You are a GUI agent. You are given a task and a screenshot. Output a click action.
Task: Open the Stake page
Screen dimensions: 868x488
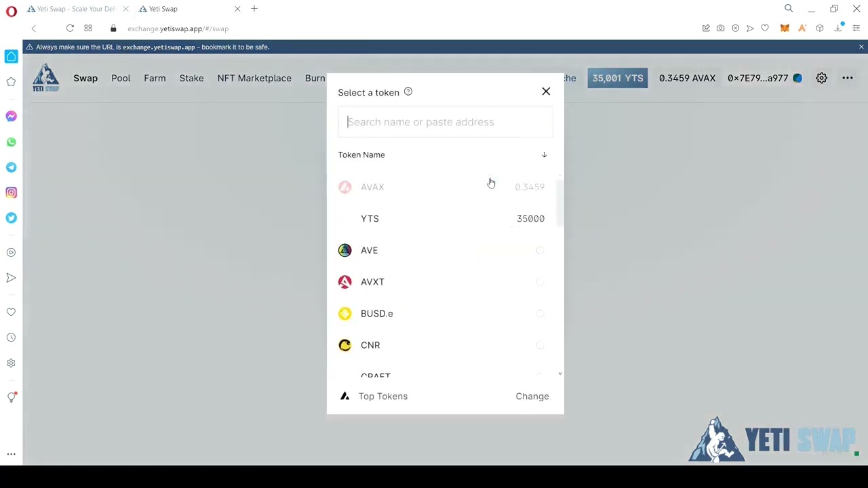coord(191,78)
